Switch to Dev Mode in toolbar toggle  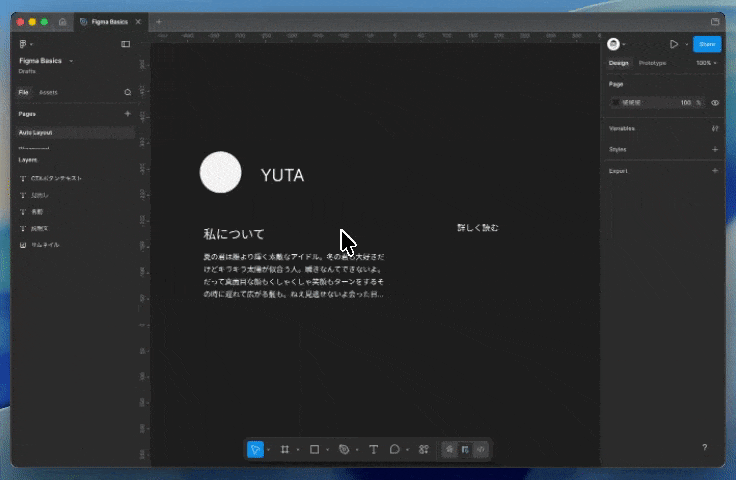(x=481, y=450)
